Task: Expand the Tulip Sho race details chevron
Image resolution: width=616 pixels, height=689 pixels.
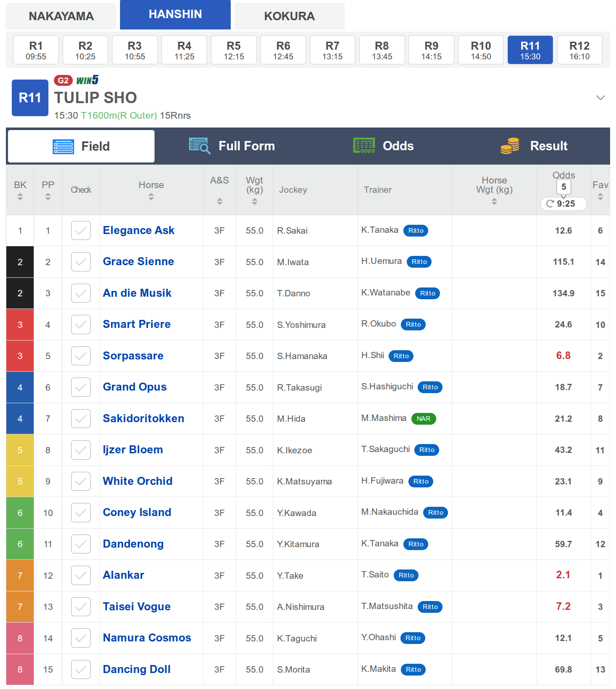Action: click(x=600, y=98)
